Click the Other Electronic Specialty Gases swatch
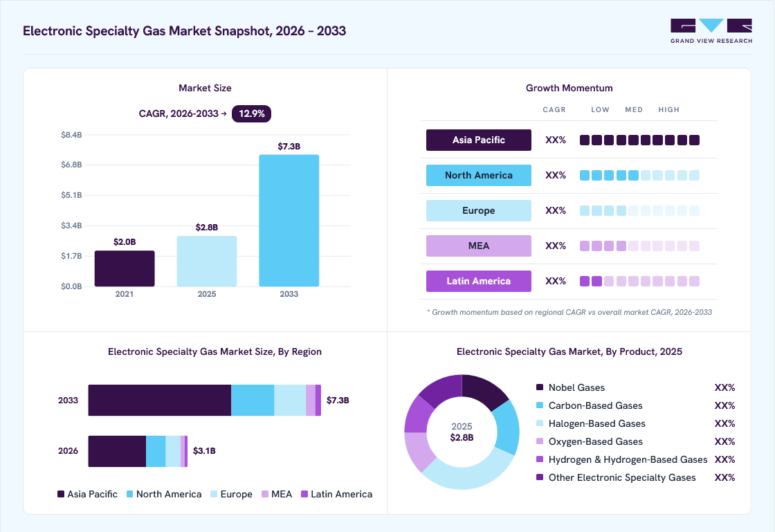The image size is (775, 532). point(540,477)
